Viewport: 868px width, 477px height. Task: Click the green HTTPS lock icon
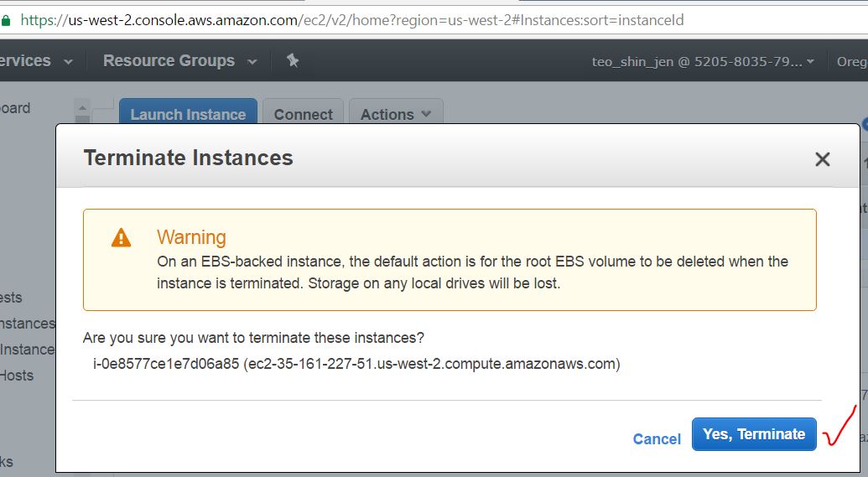6,20
